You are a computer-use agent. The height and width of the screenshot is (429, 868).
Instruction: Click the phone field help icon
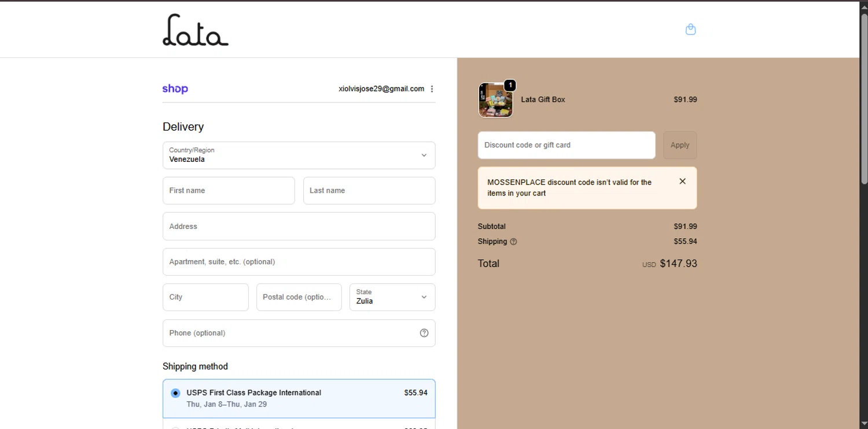click(x=424, y=333)
